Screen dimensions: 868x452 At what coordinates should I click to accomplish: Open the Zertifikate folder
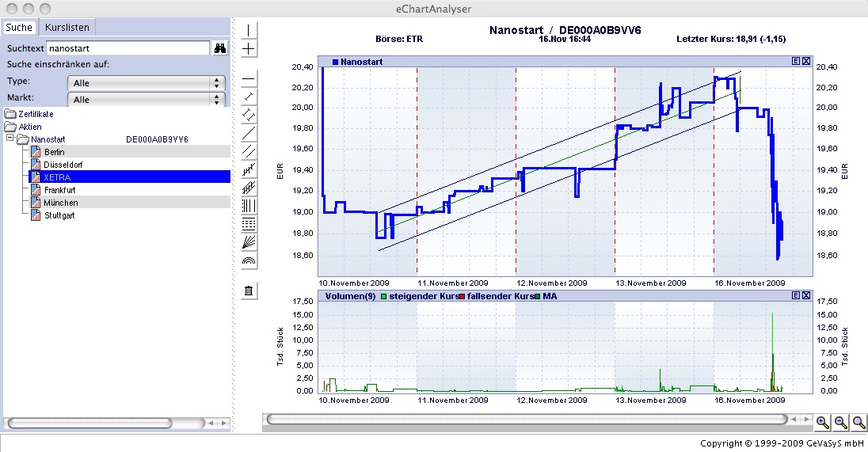pyautogui.click(x=30, y=114)
